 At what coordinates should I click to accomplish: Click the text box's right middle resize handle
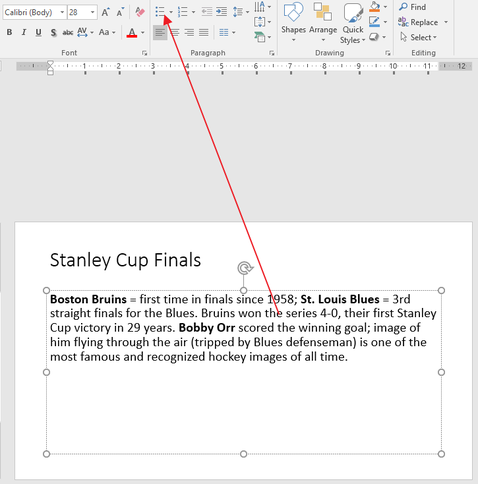point(441,372)
